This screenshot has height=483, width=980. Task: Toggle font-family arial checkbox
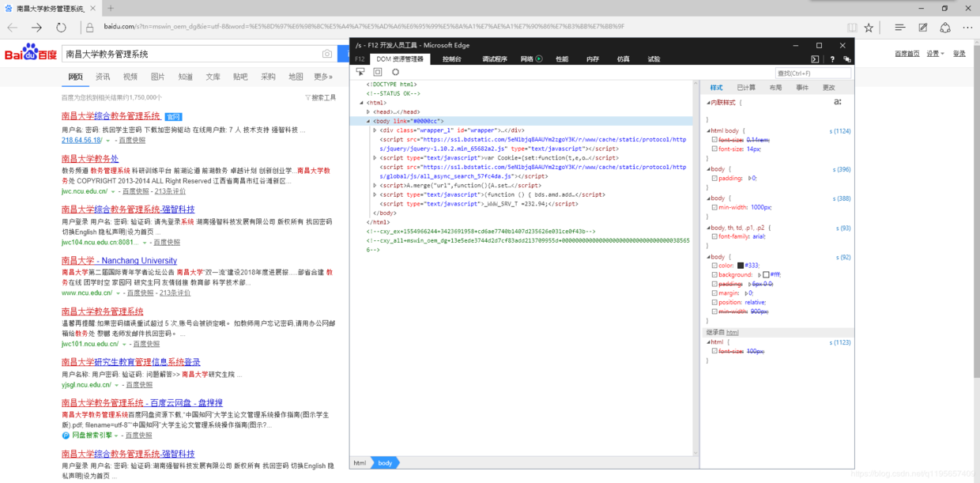click(714, 236)
